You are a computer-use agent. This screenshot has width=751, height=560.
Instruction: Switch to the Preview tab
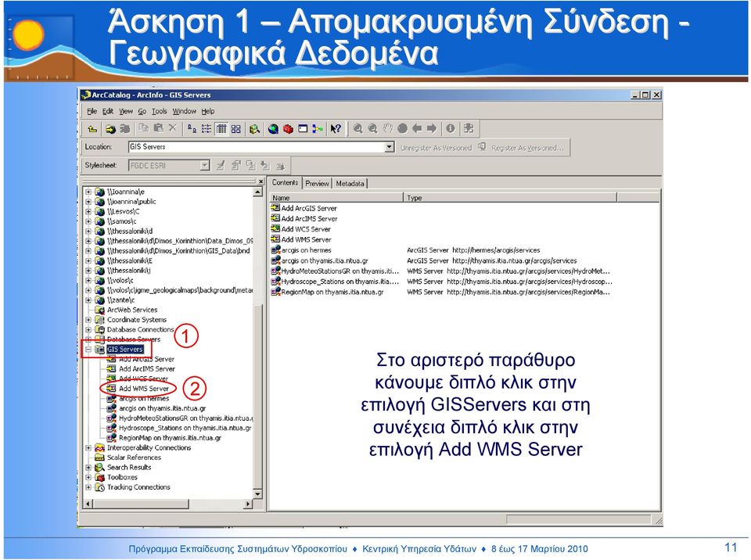317,183
